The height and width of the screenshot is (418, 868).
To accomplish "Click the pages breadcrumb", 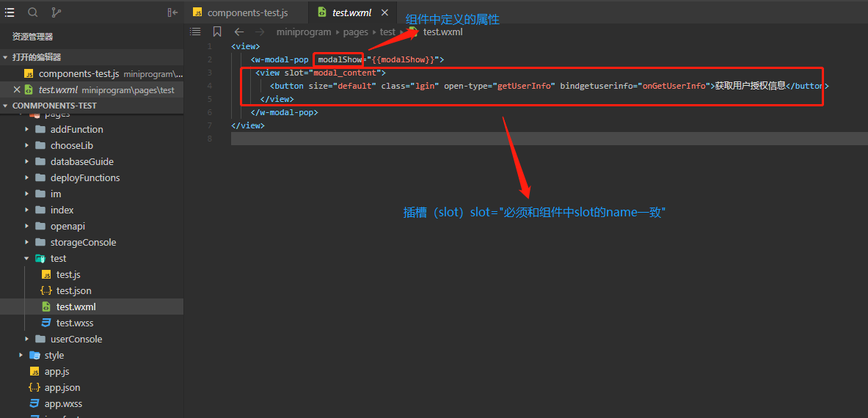I will point(355,32).
